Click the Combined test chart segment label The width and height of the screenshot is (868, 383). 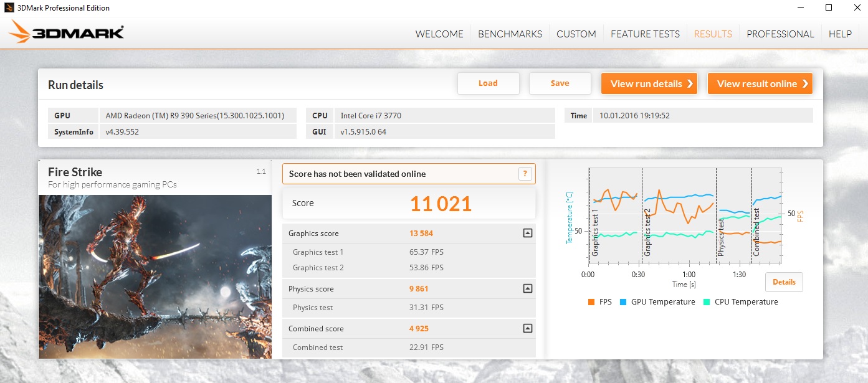point(756,232)
